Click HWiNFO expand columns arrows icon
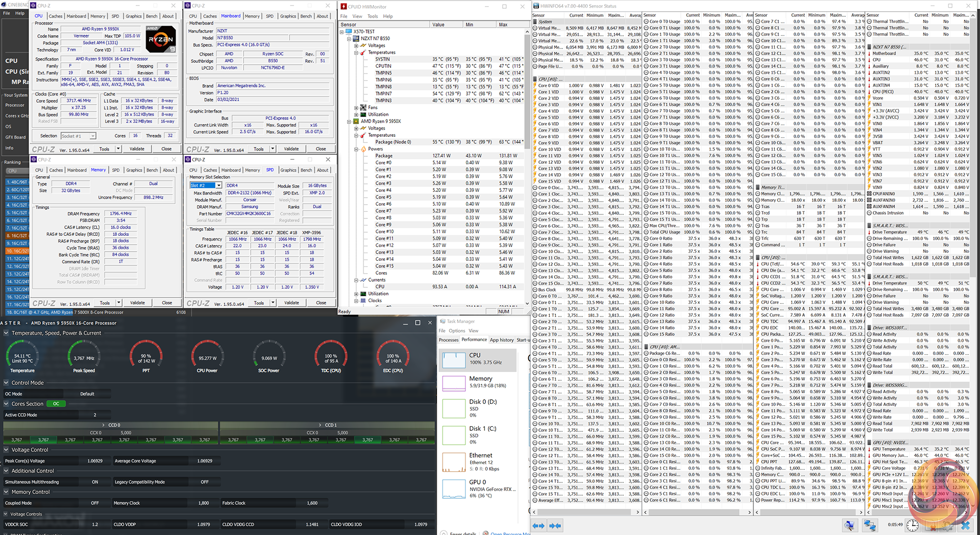Screen dimensions: 980x535 coord(538,525)
